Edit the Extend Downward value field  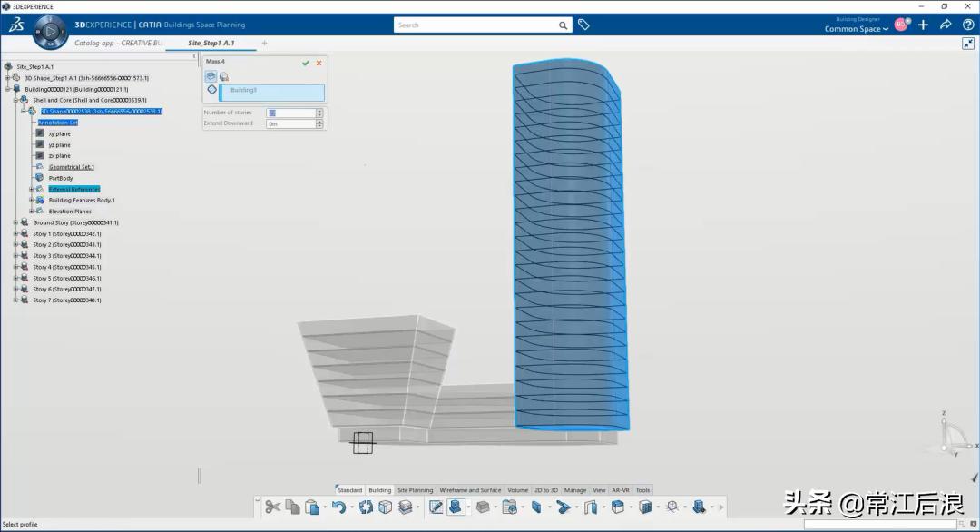coord(290,123)
